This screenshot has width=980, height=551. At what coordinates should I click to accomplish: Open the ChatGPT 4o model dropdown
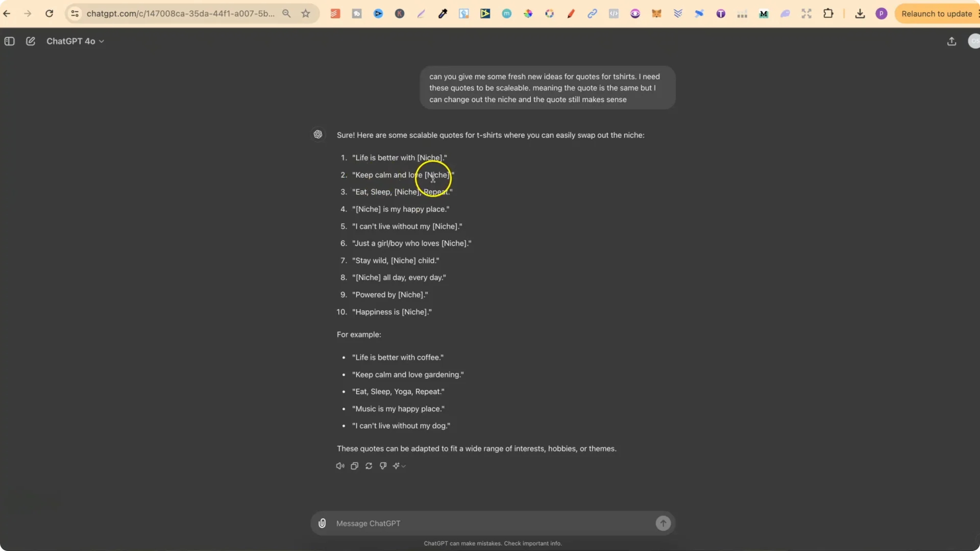click(75, 41)
